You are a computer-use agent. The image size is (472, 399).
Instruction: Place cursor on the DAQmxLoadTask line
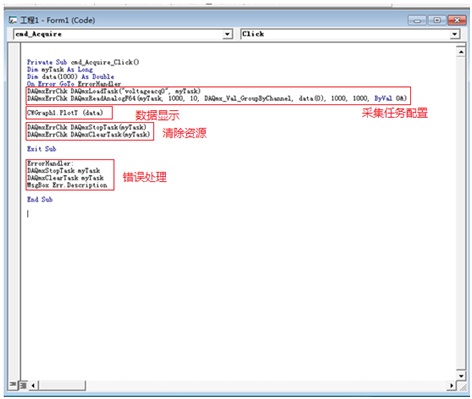click(x=114, y=91)
